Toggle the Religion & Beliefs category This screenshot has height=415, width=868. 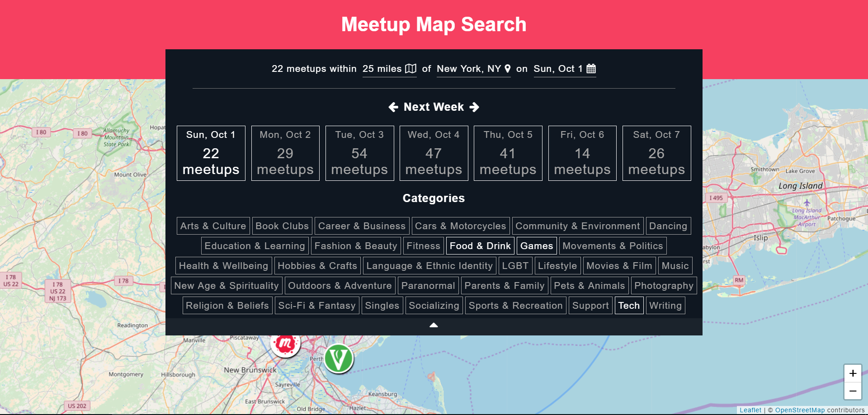pyautogui.click(x=227, y=306)
